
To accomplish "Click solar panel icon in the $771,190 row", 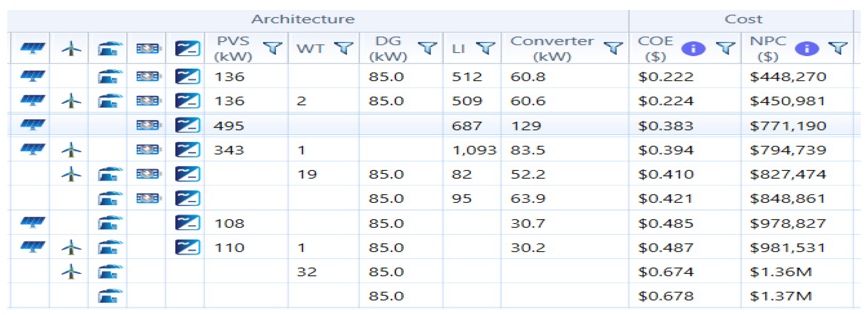I will [32, 125].
